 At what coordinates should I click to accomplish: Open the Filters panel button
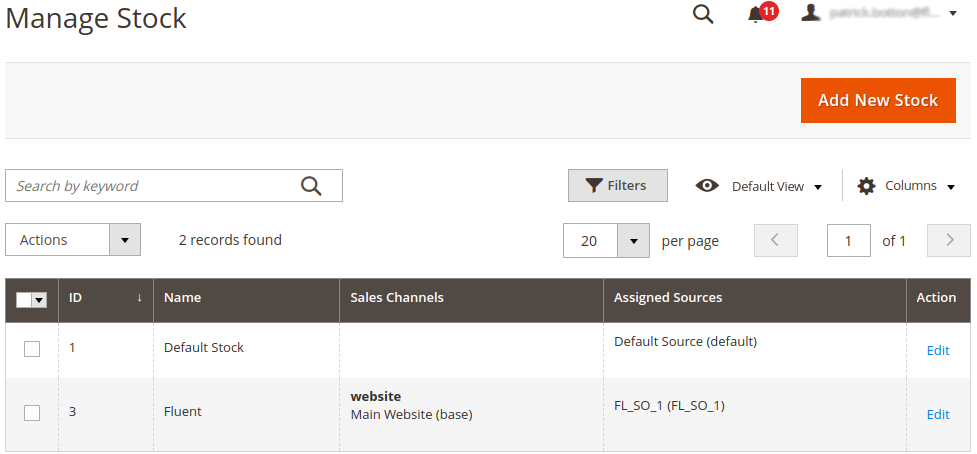tap(617, 185)
